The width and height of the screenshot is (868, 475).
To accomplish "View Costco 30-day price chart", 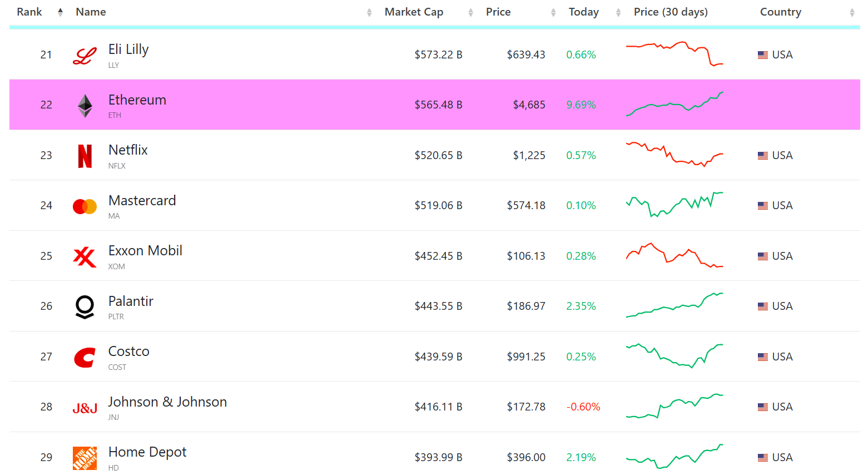I will [x=674, y=356].
